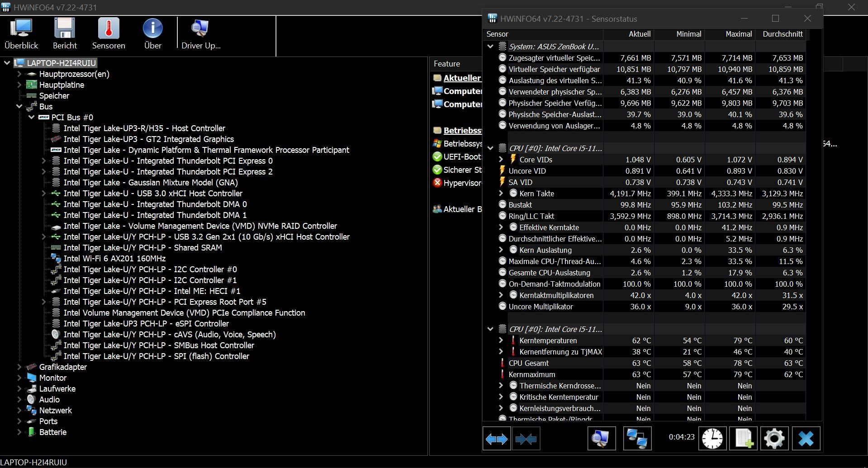
Task: Expand the Grafikadapter tree node
Action: tap(19, 367)
